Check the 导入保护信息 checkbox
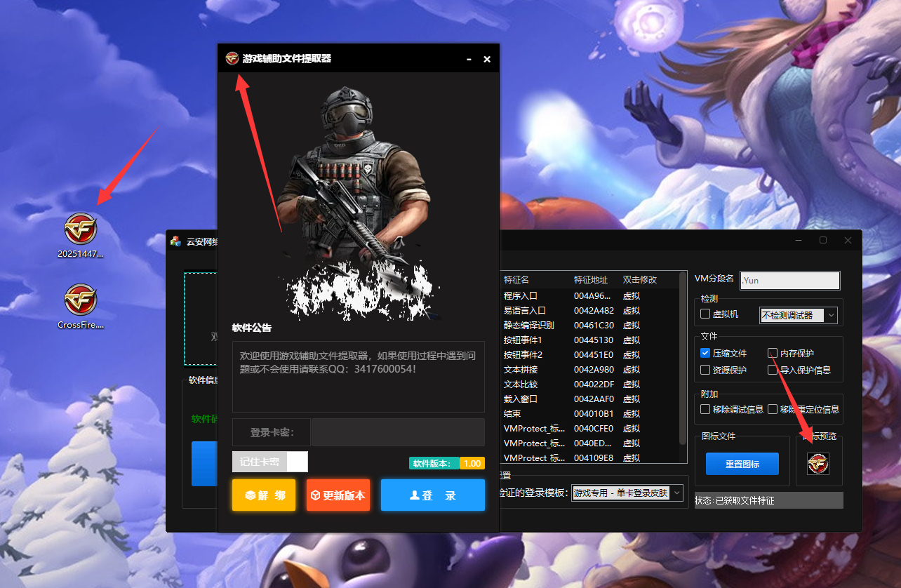The image size is (901, 588). (x=773, y=370)
